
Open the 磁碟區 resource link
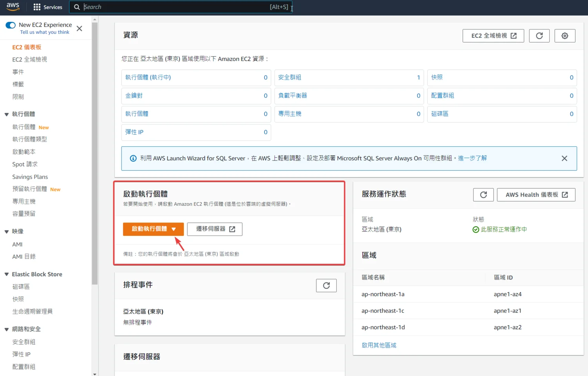440,114
